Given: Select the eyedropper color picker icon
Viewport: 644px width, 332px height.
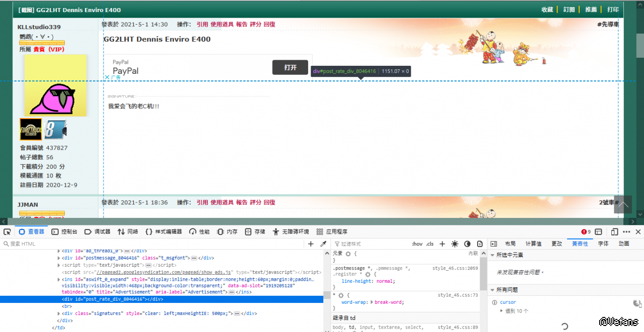Looking at the screenshot, I should tap(324, 244).
